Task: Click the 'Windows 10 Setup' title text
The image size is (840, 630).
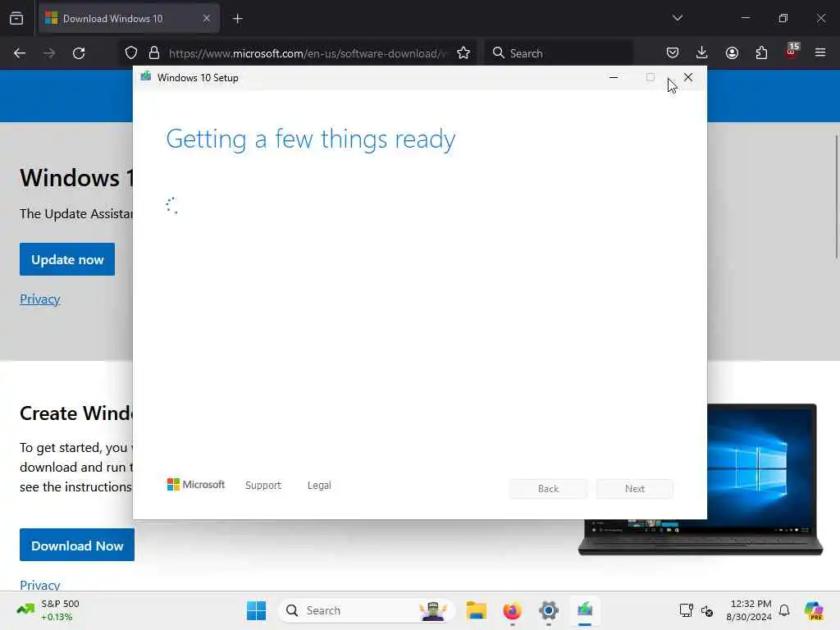Action: coord(198,78)
